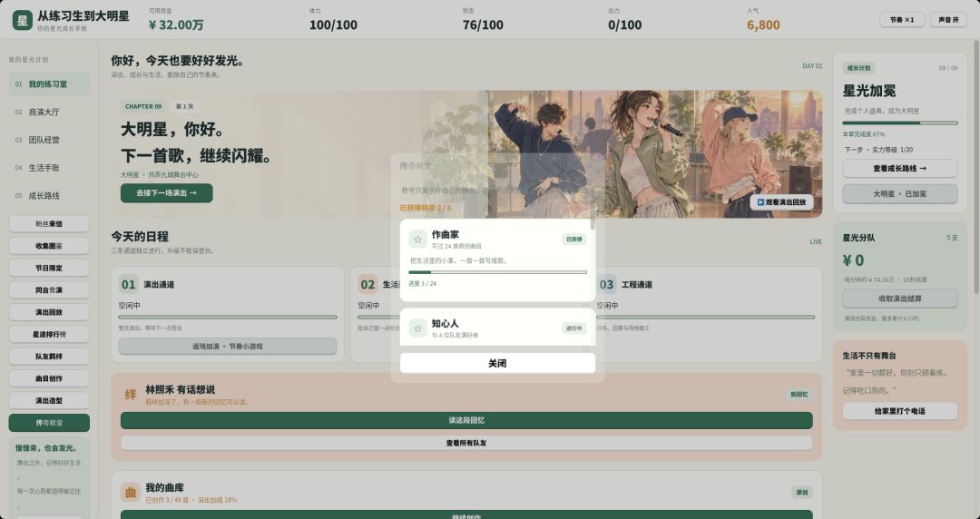
Task: Click the 01 badge of 演出通道
Action: point(128,285)
